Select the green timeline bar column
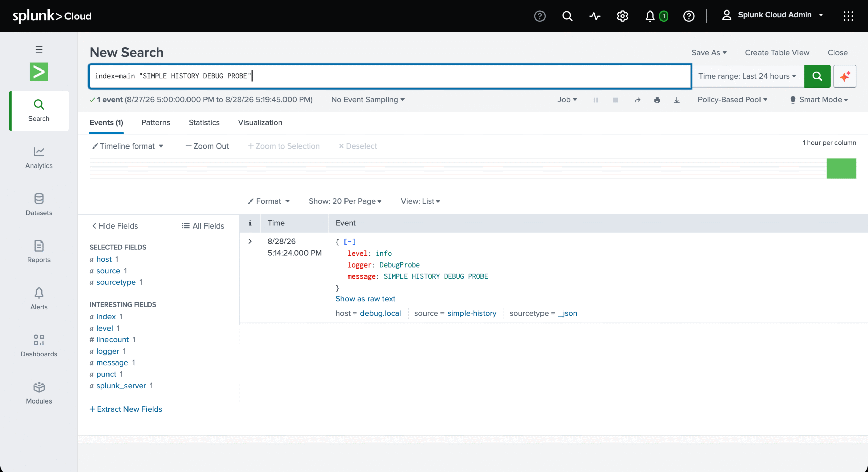Screen dimensions: 868x472 click(841, 169)
